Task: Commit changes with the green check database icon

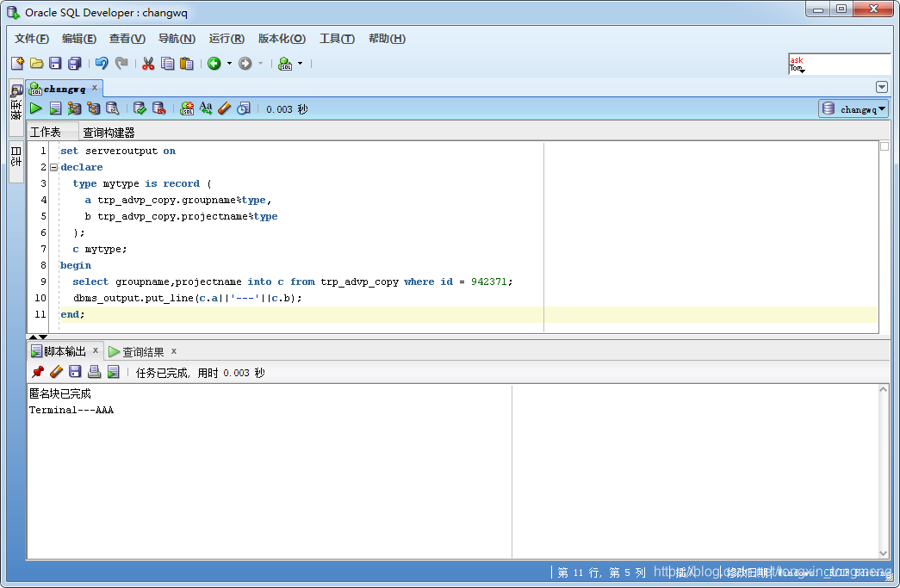Action: [x=140, y=108]
